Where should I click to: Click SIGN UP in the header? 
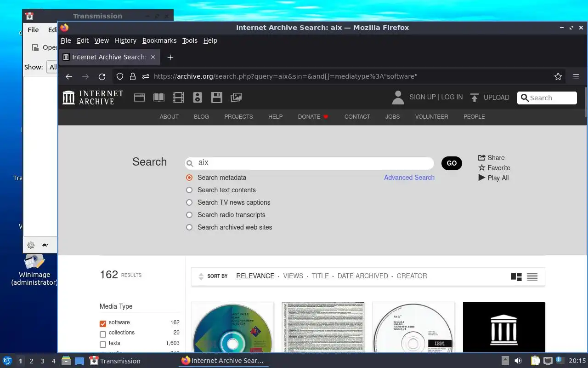point(422,97)
